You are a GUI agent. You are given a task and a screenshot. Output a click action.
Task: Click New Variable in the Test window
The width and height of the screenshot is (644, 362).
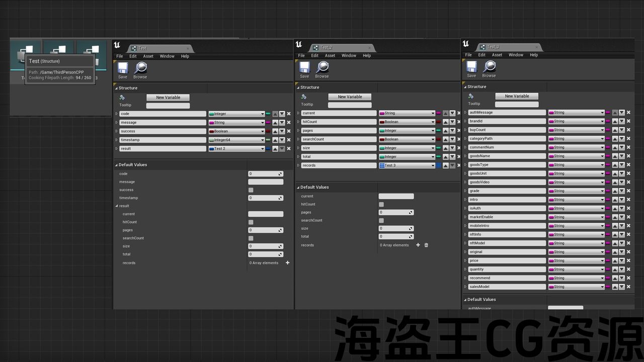(x=168, y=98)
